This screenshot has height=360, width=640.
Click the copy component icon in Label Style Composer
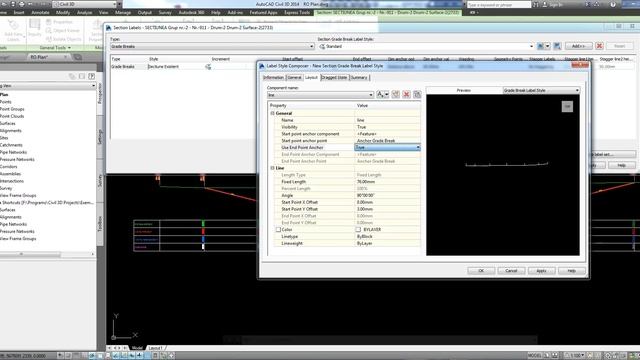(x=396, y=94)
